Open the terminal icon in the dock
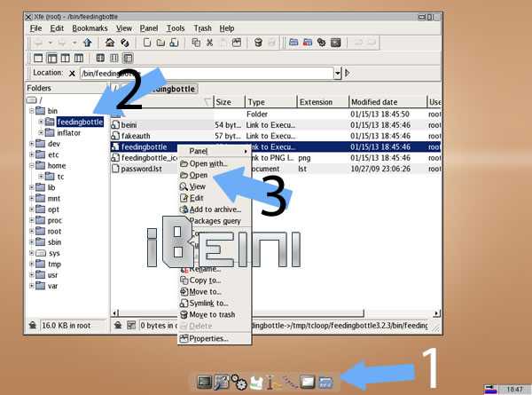 (x=205, y=382)
